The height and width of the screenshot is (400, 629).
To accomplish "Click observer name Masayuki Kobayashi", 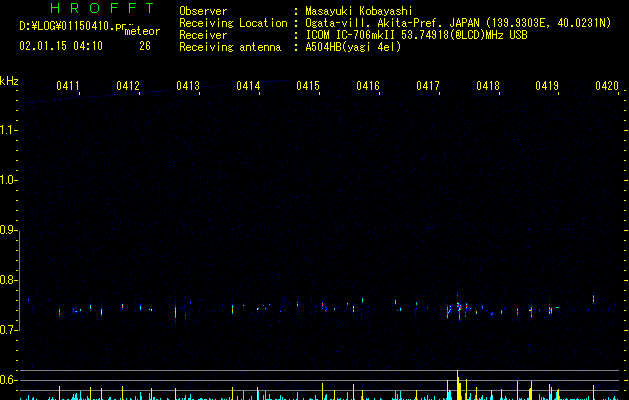I will click(x=359, y=11).
